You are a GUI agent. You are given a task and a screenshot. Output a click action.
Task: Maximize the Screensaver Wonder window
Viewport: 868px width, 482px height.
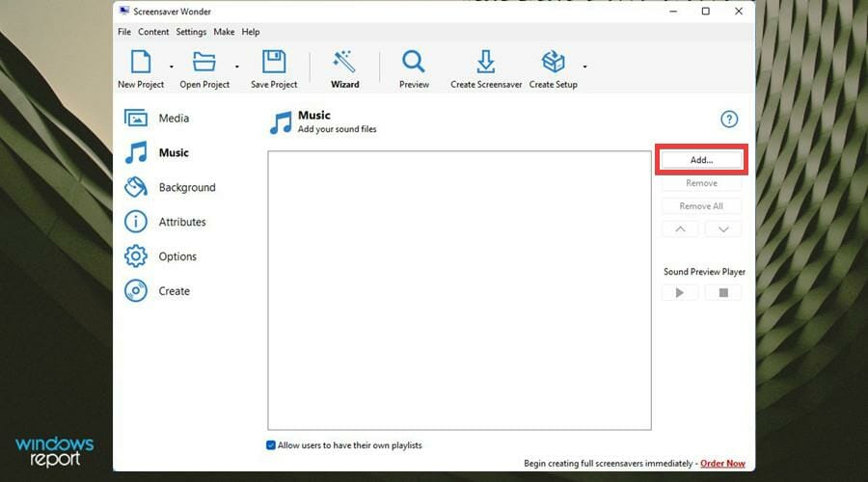[706, 11]
